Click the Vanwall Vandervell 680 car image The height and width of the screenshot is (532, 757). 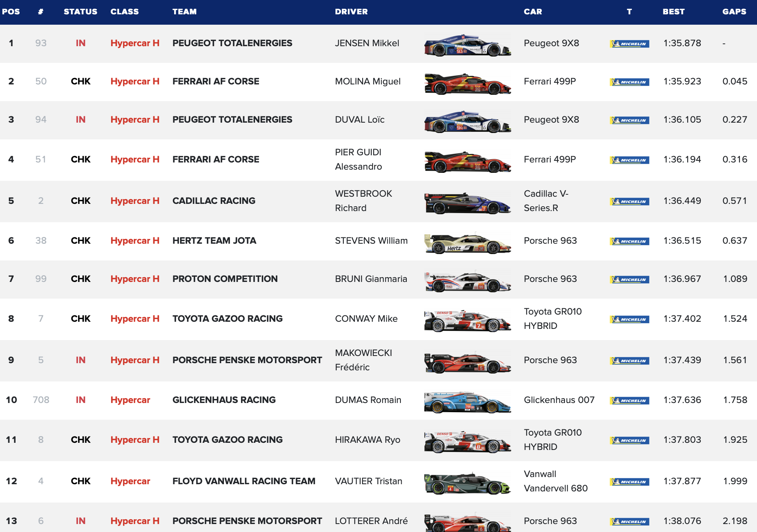[467, 483]
